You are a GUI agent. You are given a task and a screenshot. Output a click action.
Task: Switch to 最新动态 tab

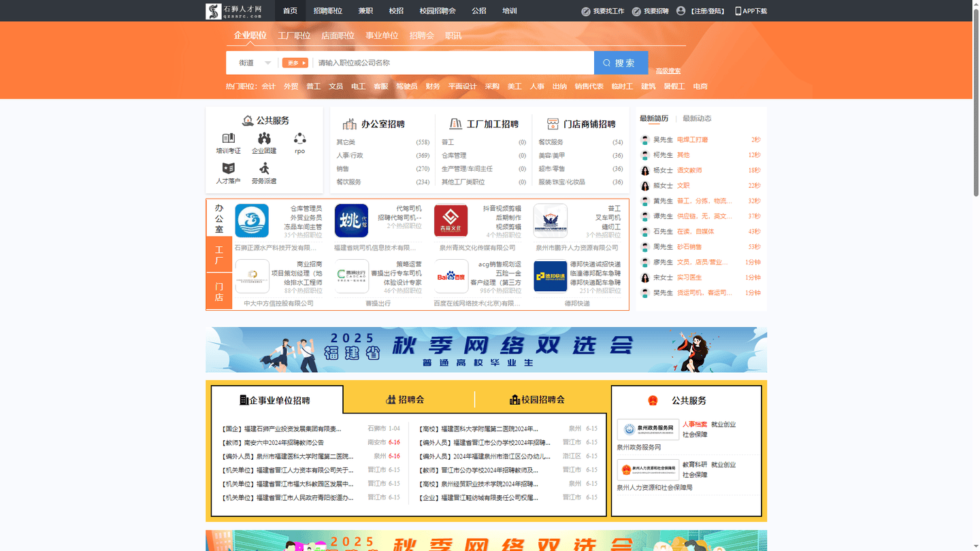click(697, 118)
